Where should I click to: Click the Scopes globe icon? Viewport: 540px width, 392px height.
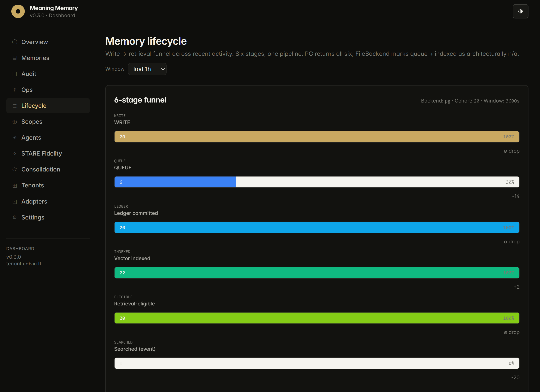click(x=15, y=122)
